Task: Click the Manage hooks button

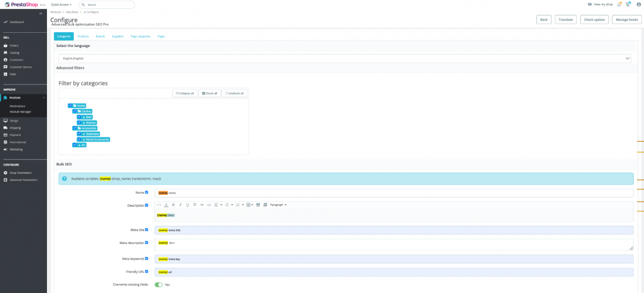Action: click(x=627, y=19)
